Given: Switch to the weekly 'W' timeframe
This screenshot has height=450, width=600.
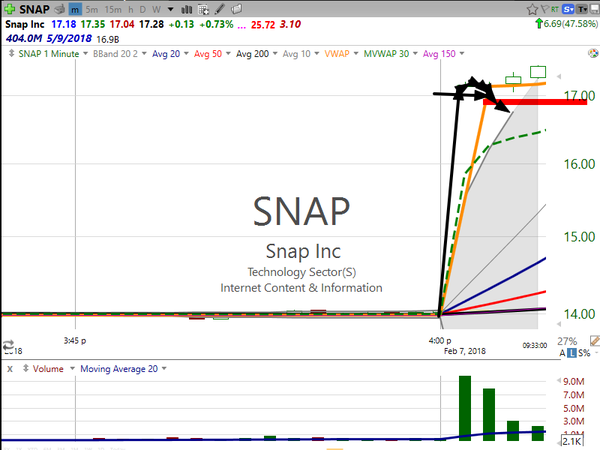Looking at the screenshot, I should click(x=156, y=9).
